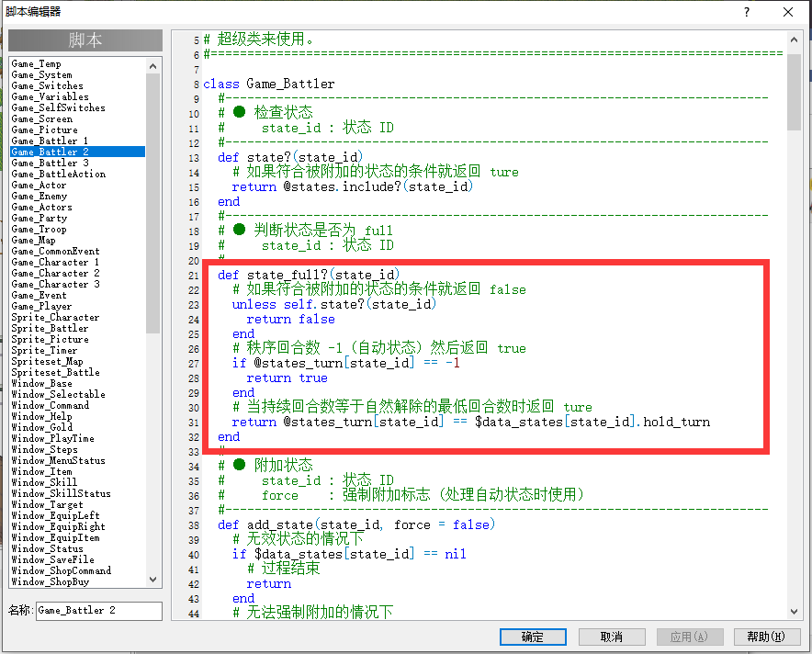Image resolution: width=812 pixels, height=654 pixels.
Task: Click the 名称 script name field
Action: 99,611
